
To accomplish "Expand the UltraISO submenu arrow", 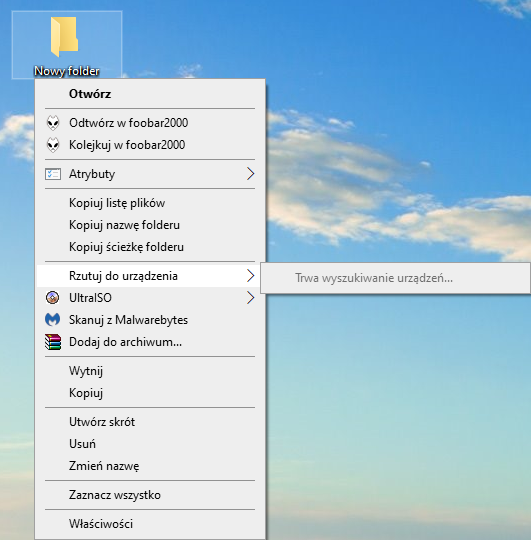I will point(251,298).
